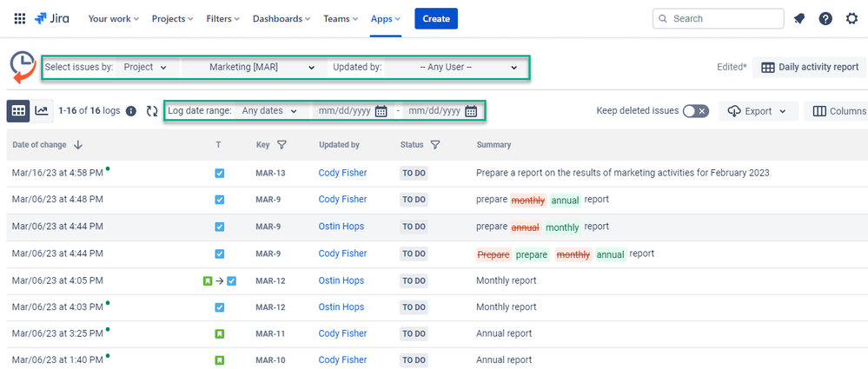The width and height of the screenshot is (868, 369).
Task: Open the Updated by Any User dropdown
Action: tap(455, 68)
